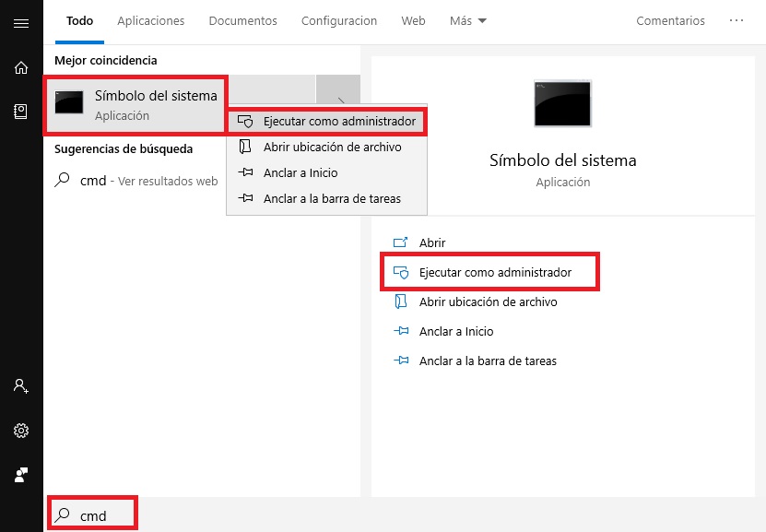766x532 pixels.
Task: Click the search box containing cmd
Action: [x=92, y=515]
